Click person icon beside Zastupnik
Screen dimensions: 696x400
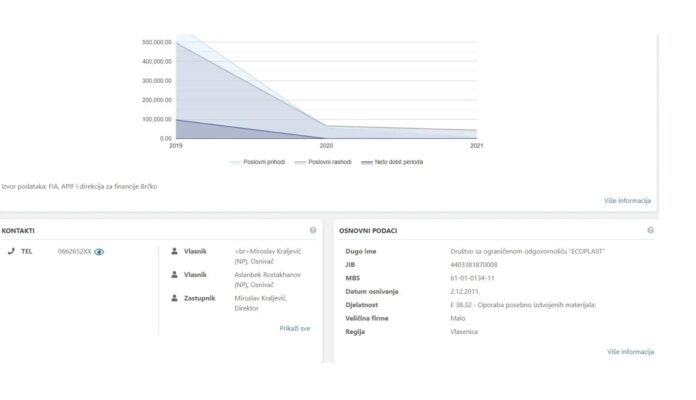point(175,298)
